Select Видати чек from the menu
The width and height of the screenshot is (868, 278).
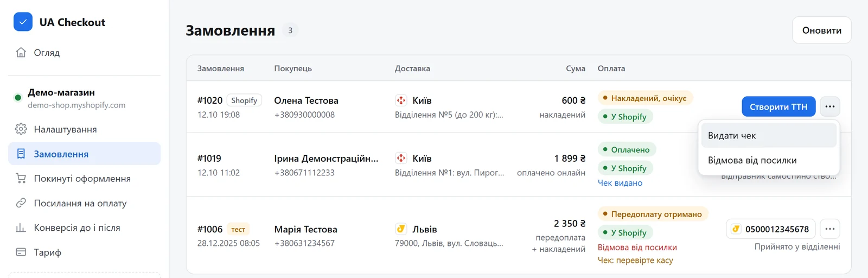pyautogui.click(x=769, y=136)
